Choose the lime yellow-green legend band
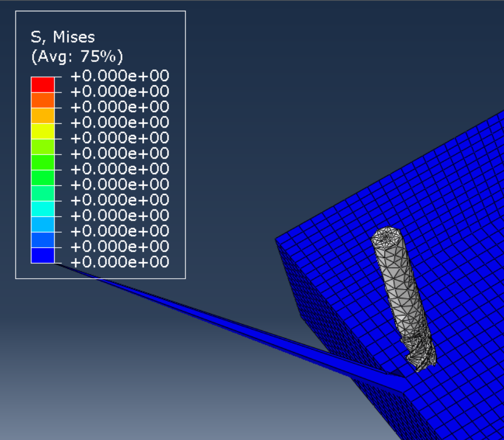The height and width of the screenshot is (440, 504). [43, 146]
